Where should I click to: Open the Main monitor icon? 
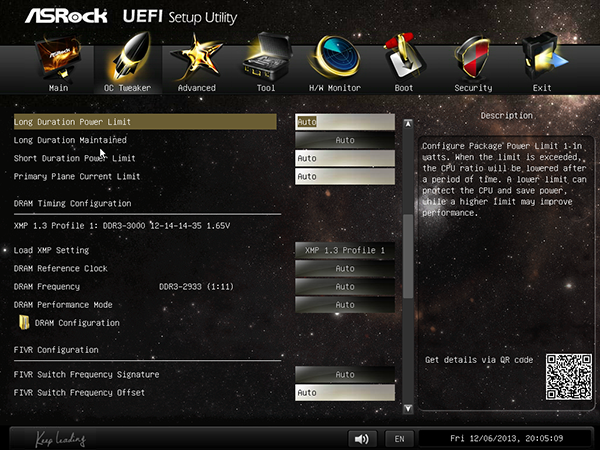click(59, 57)
